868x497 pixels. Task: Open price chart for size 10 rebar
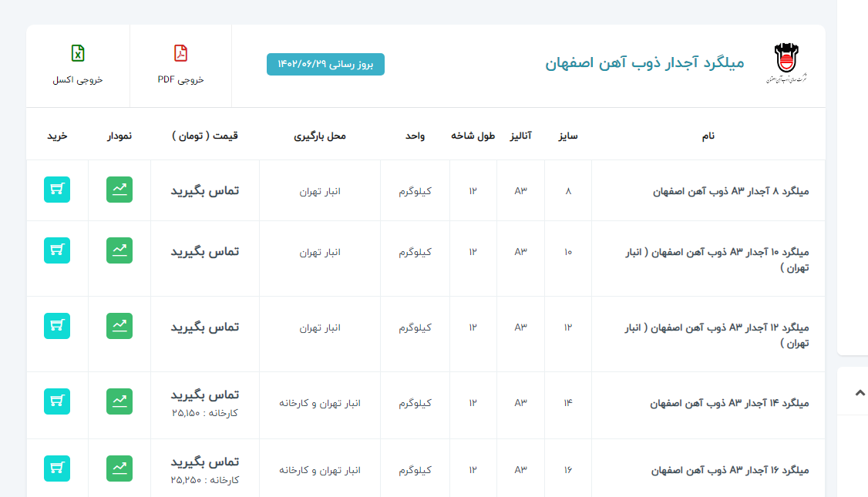click(x=119, y=250)
